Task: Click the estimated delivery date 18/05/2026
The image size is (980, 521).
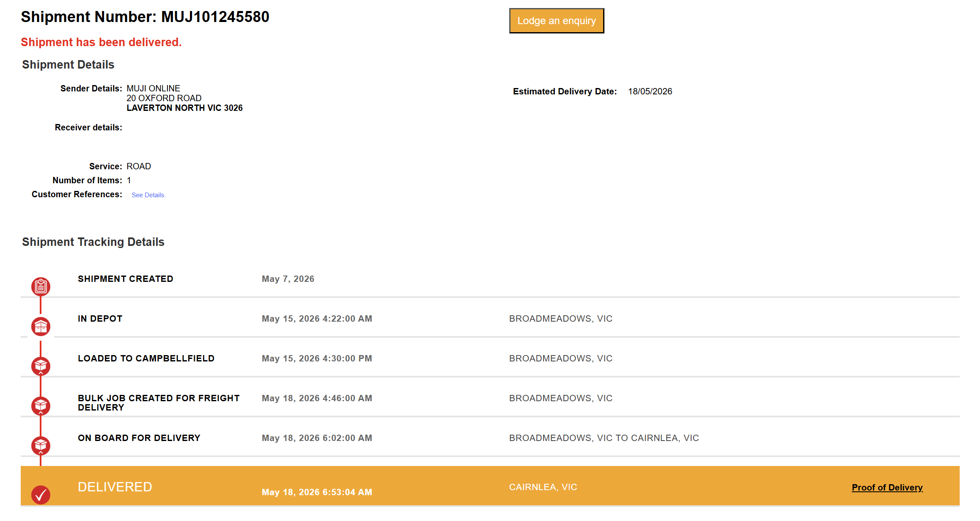Action: click(650, 91)
